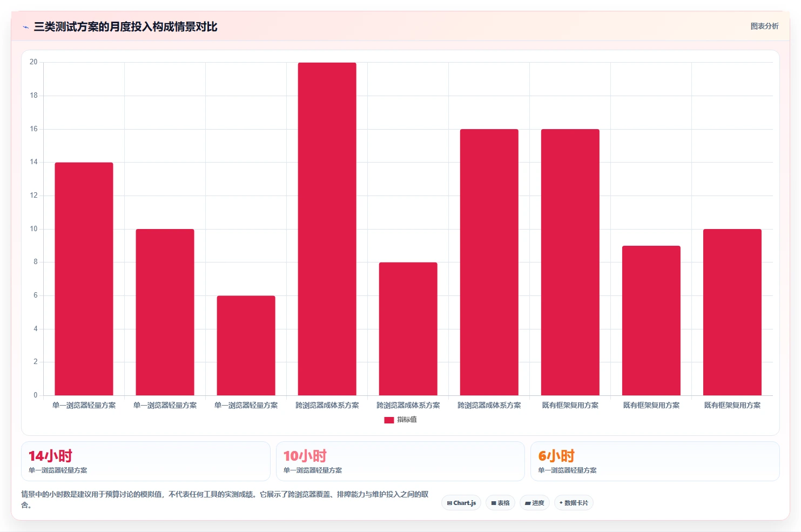This screenshot has height=532, width=801.
Task: Click the y-axis tick label 18
Action: 33,96
